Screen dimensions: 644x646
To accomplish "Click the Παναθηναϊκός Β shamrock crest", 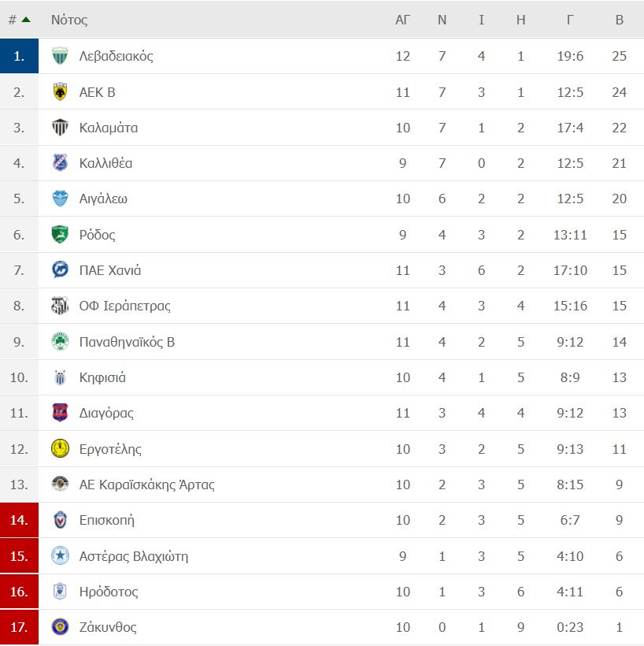I will tap(60, 342).
